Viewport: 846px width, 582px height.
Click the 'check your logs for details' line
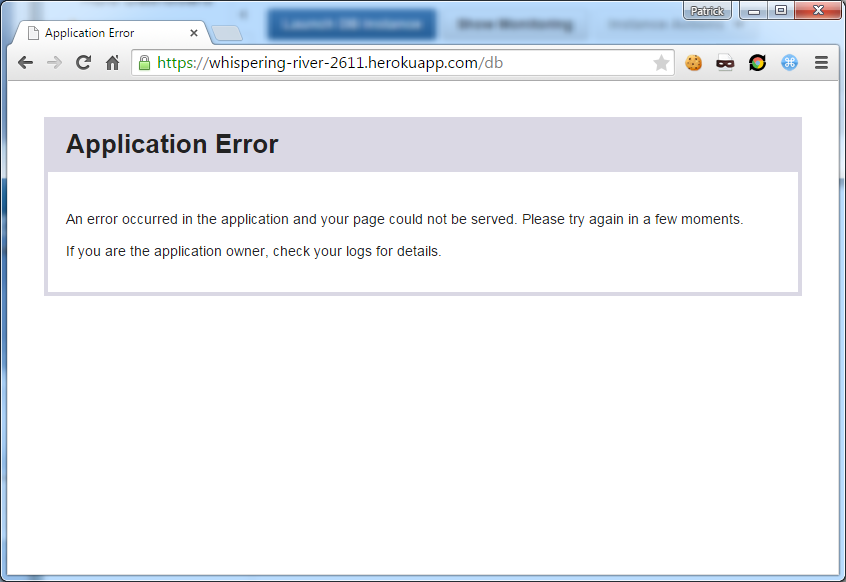[x=254, y=251]
